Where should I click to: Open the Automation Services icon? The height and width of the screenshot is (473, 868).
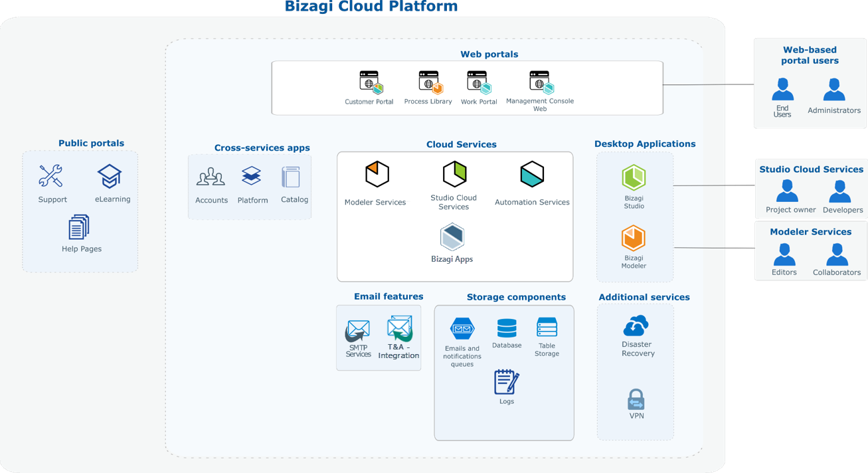pos(532,174)
